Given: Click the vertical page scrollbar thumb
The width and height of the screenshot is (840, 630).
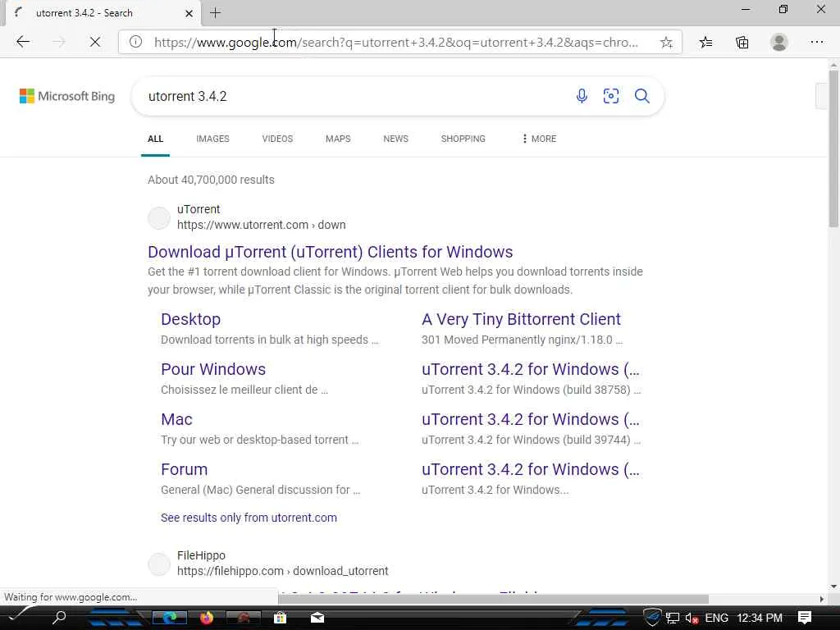Looking at the screenshot, I should pyautogui.click(x=833, y=148).
